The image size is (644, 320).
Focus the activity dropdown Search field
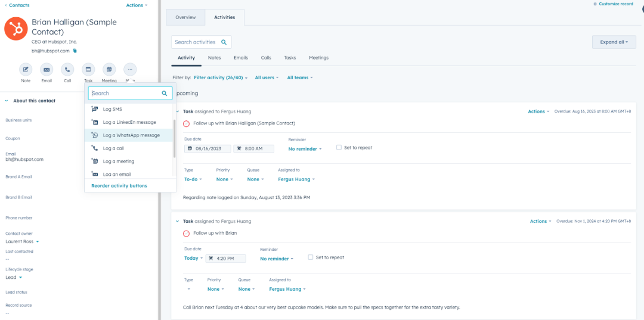tap(124, 94)
